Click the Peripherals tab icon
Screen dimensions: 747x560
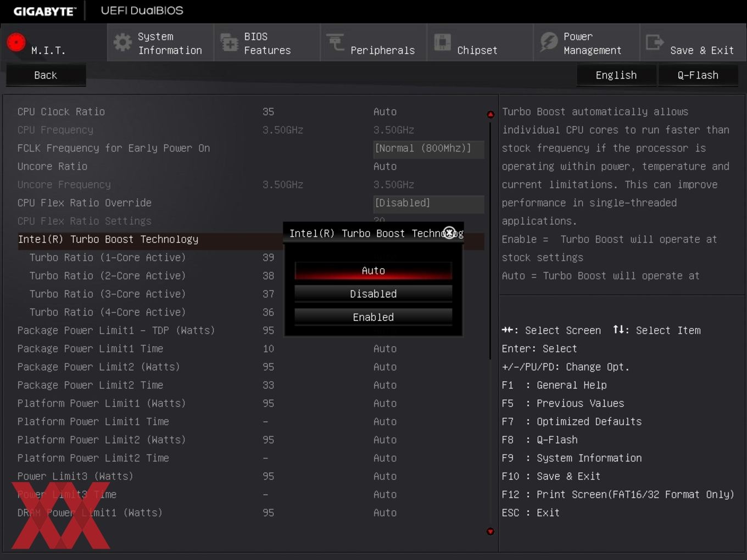(x=335, y=42)
